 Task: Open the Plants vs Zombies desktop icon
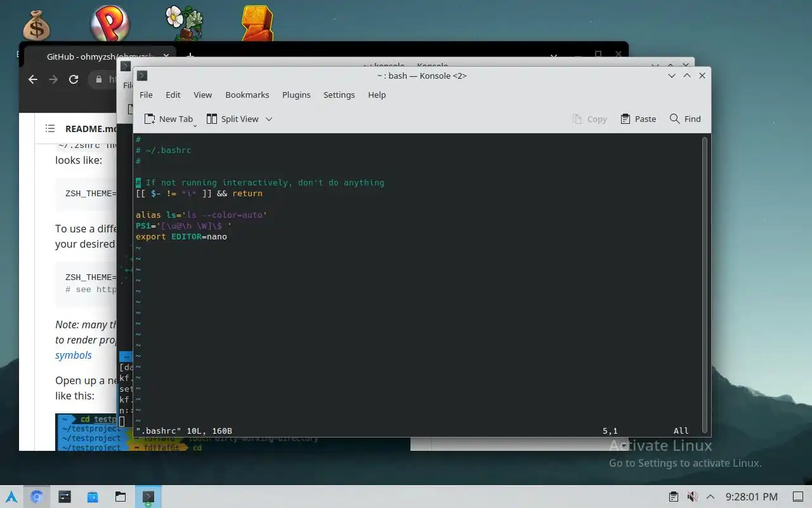click(x=184, y=24)
